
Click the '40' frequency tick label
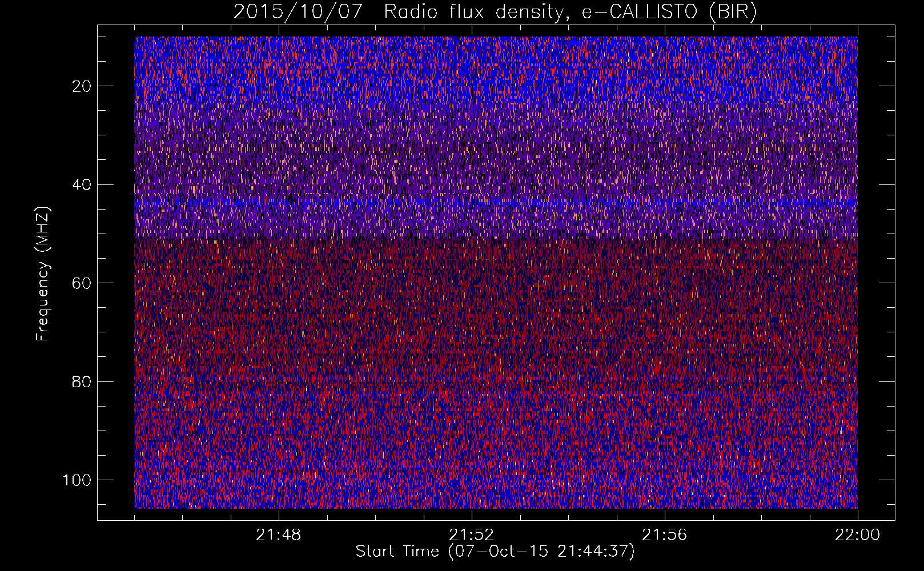tap(82, 185)
